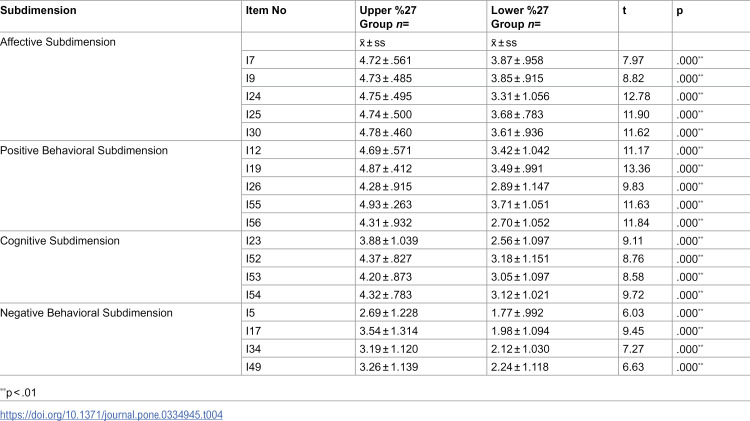Select the Item No column header
Screen dimensions: 750x421
coord(266,11)
